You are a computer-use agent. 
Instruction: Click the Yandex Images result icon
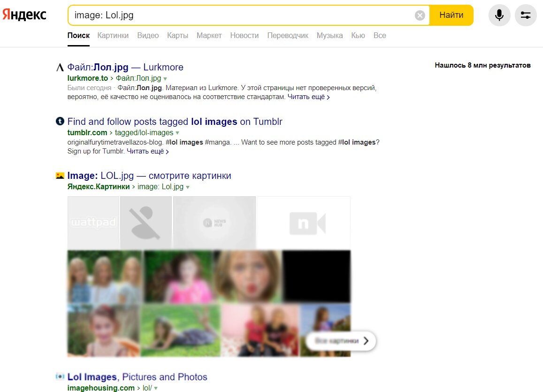pos(60,176)
